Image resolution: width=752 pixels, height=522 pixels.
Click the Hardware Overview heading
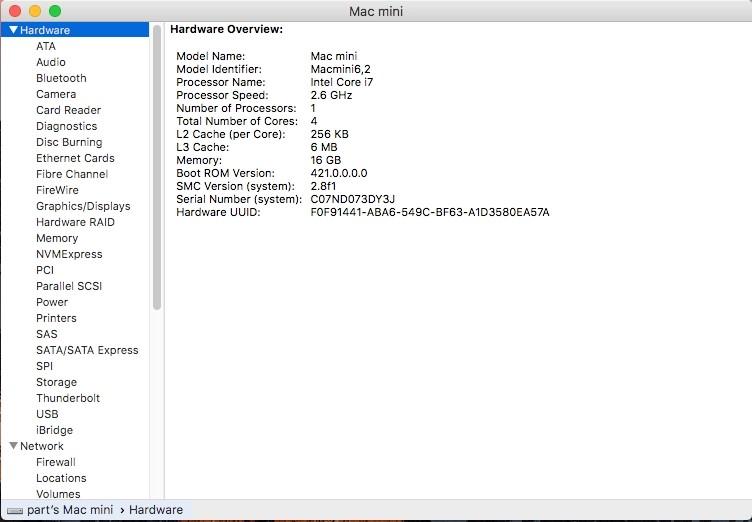[227, 29]
